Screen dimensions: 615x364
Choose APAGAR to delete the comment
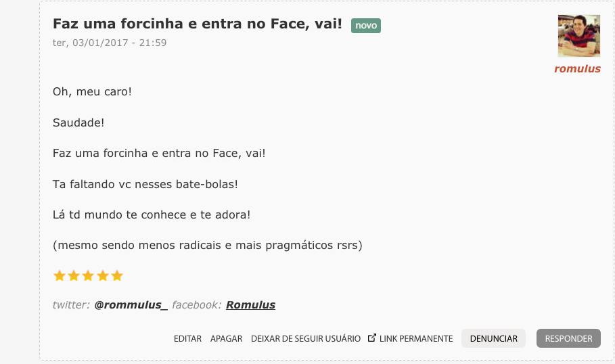[x=226, y=338]
